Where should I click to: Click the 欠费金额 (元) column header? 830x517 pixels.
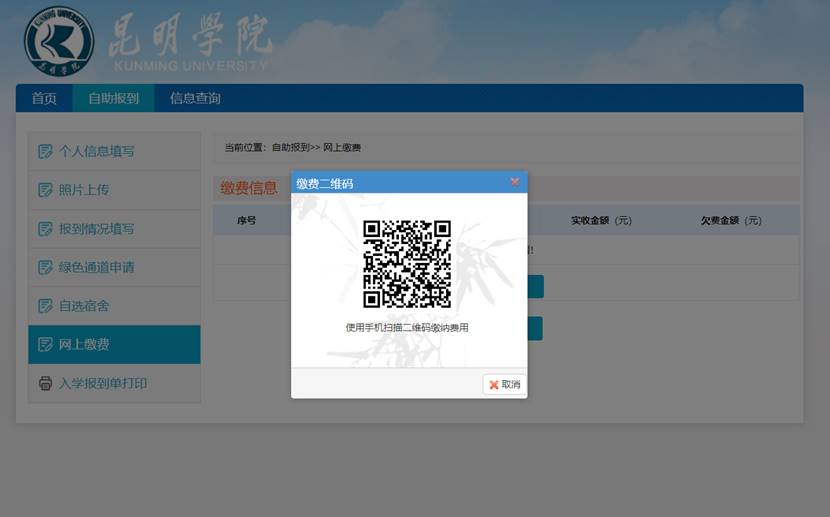click(731, 220)
